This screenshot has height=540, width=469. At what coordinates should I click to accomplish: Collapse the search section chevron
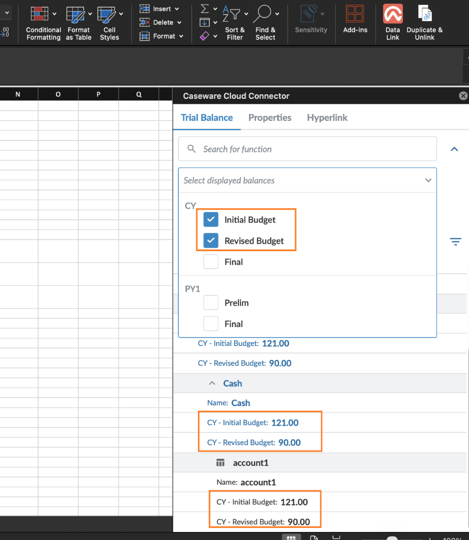tap(455, 149)
